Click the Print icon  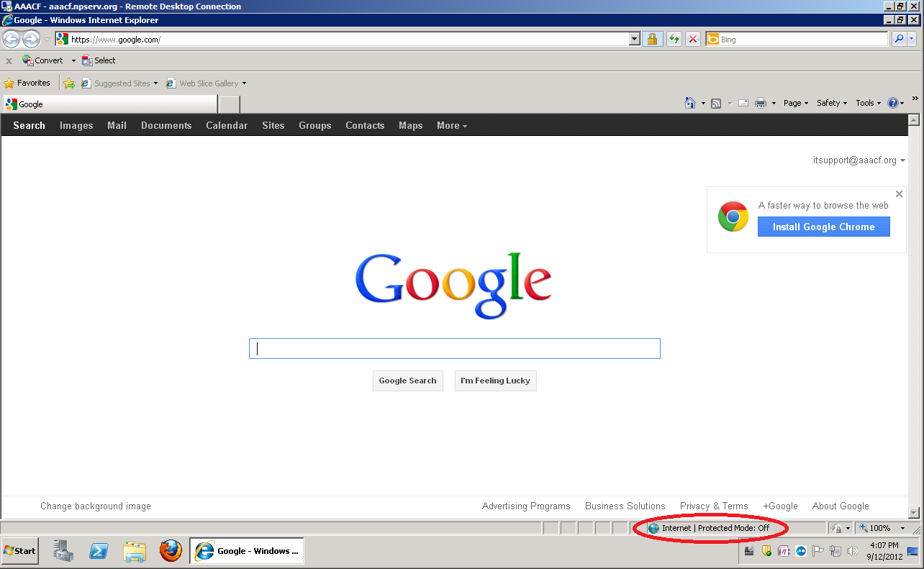click(761, 103)
